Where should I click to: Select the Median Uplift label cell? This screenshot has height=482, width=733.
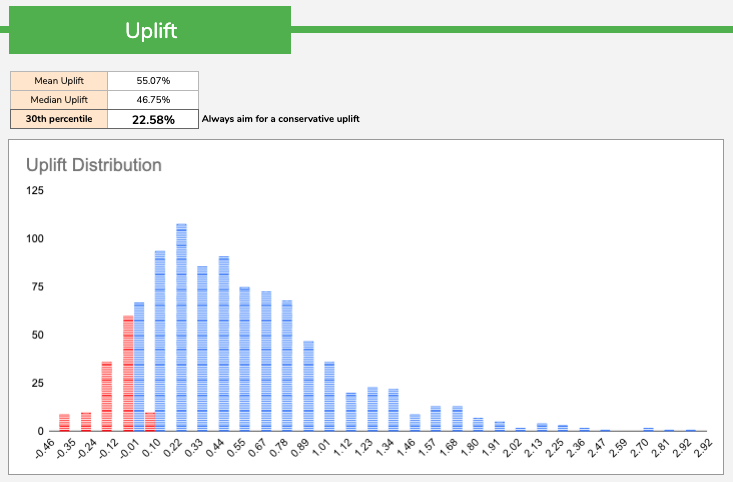click(59, 100)
